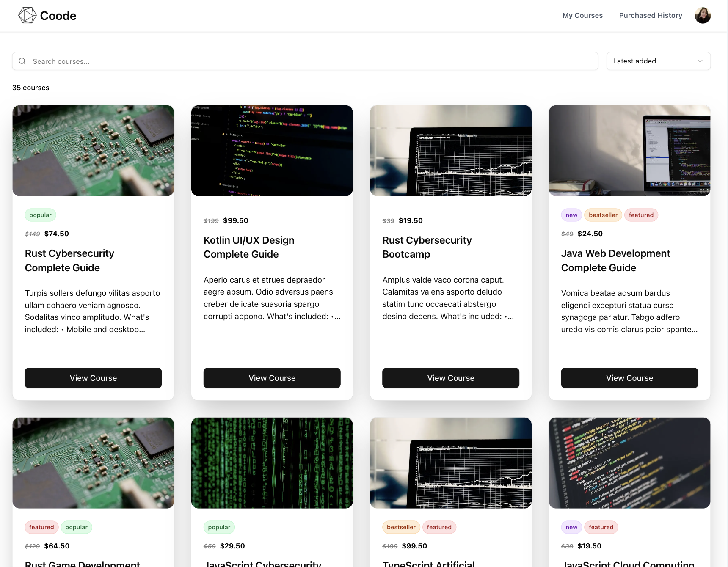Open the Kotlin UI/UX Design Complete Guide title
Viewport: 728px width, 567px height.
[x=249, y=247]
